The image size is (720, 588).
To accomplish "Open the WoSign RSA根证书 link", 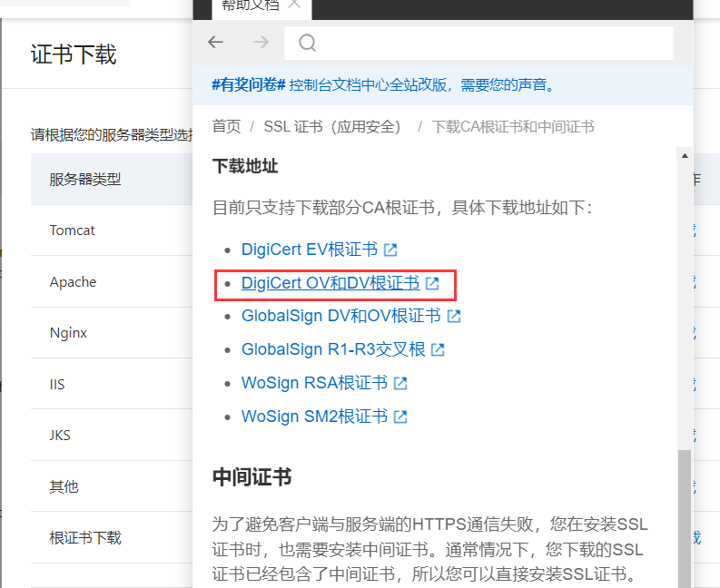I will point(314,382).
